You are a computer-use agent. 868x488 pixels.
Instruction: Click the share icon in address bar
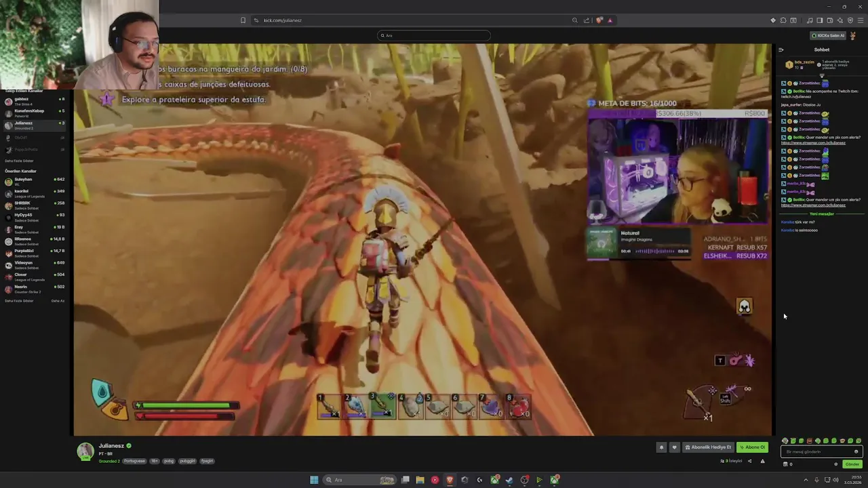click(587, 20)
